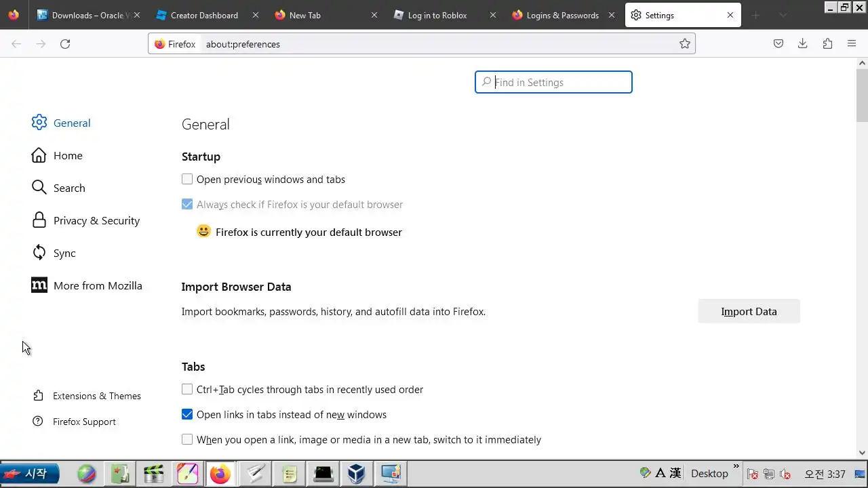
Task: Close the Downloads – Oracle tab
Action: point(136,15)
